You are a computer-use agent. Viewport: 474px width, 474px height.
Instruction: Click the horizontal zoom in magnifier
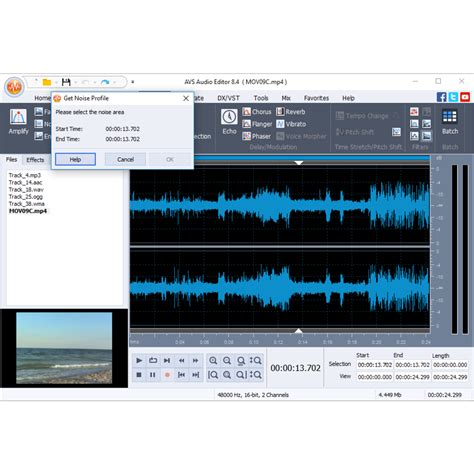click(x=213, y=360)
